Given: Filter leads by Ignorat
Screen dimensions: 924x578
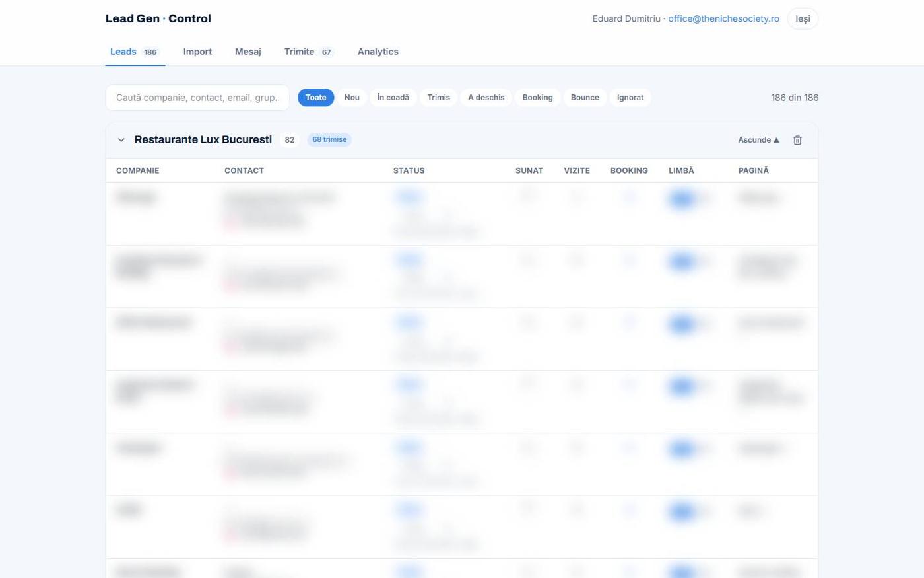Looking at the screenshot, I should [630, 98].
